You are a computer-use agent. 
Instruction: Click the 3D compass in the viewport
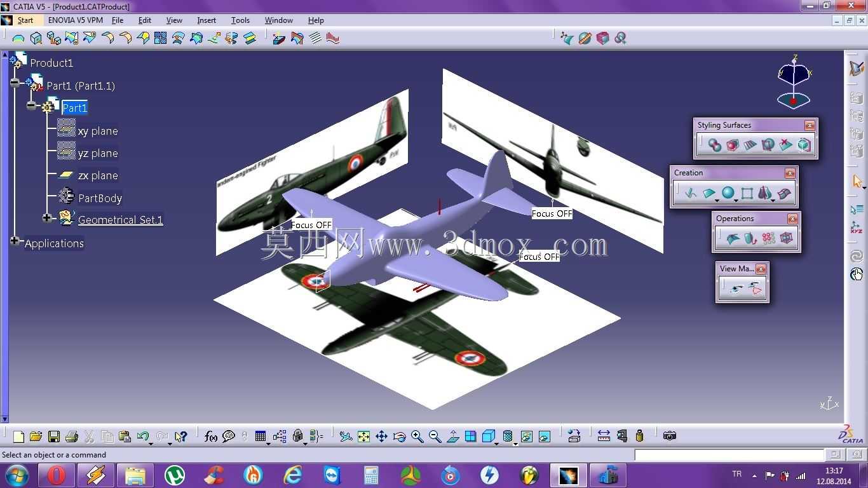click(x=794, y=81)
